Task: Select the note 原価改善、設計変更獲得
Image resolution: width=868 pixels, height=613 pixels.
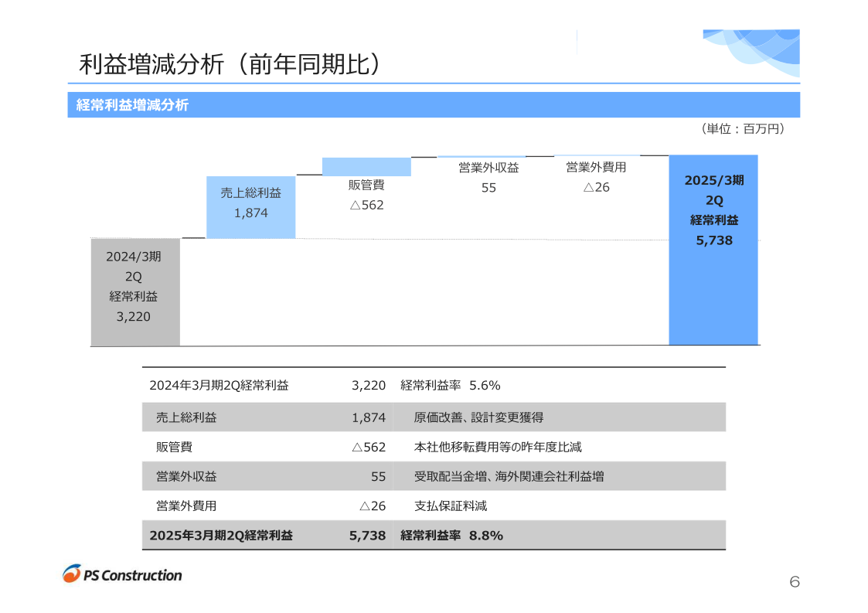Action: click(479, 417)
